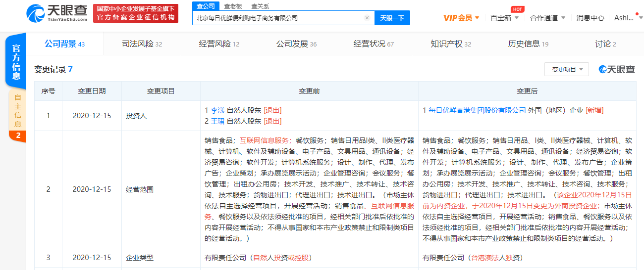Select the 查老板 search tab

233,6
